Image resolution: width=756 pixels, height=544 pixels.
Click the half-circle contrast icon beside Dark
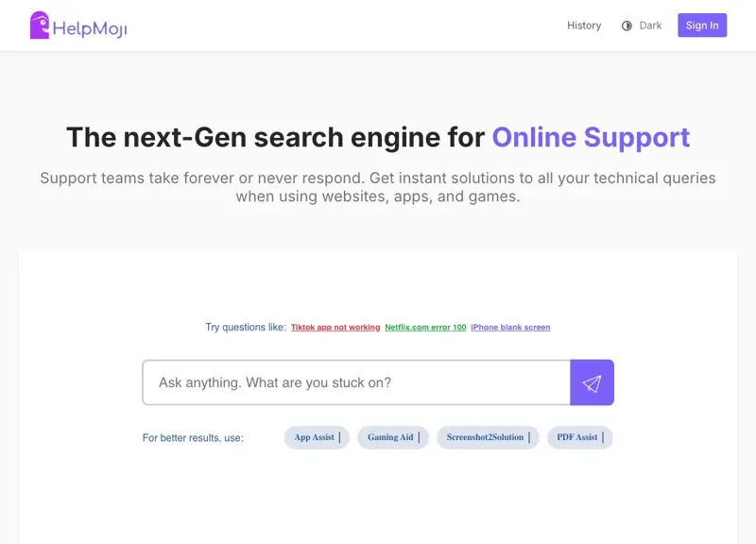[627, 25]
